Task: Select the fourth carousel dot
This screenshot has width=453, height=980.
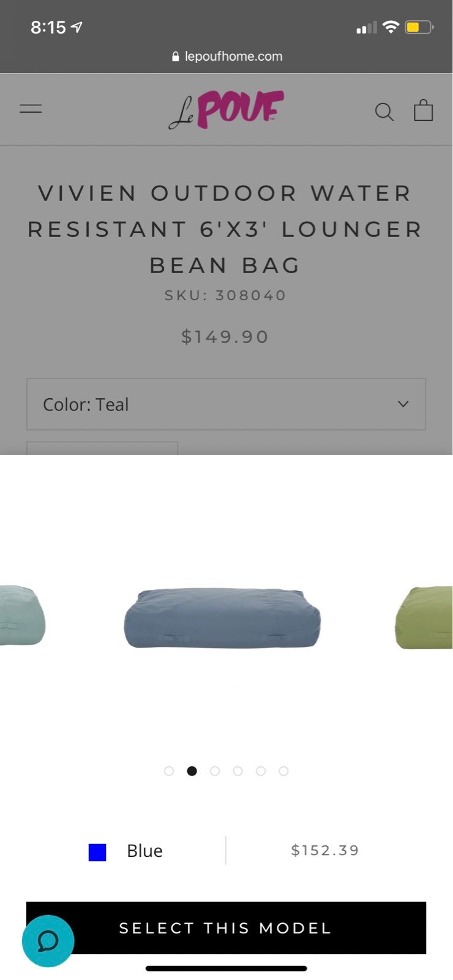Action: tap(238, 771)
